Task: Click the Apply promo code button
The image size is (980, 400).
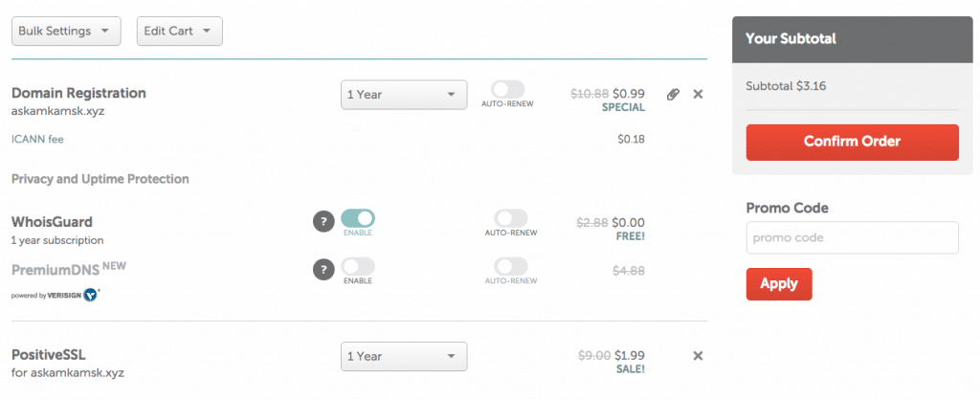Action: [x=779, y=284]
